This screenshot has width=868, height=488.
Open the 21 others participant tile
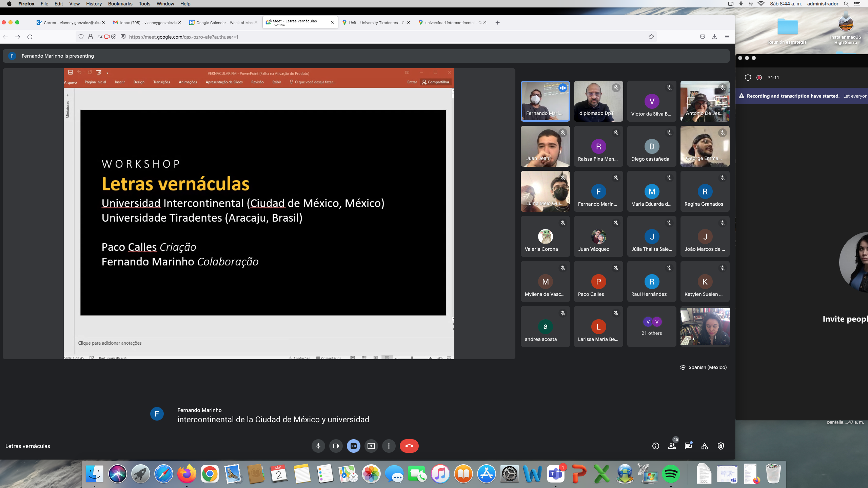[652, 327]
